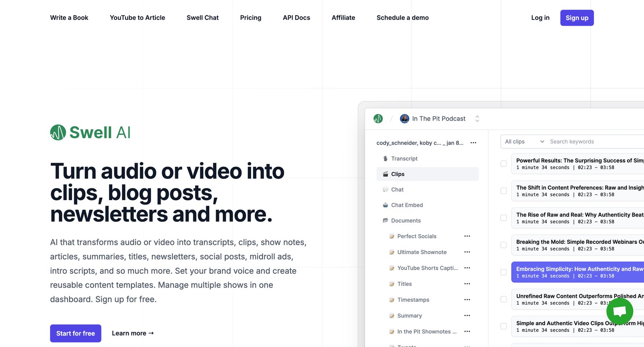Click the note icon beside In the Pit Shownotes

392,332
